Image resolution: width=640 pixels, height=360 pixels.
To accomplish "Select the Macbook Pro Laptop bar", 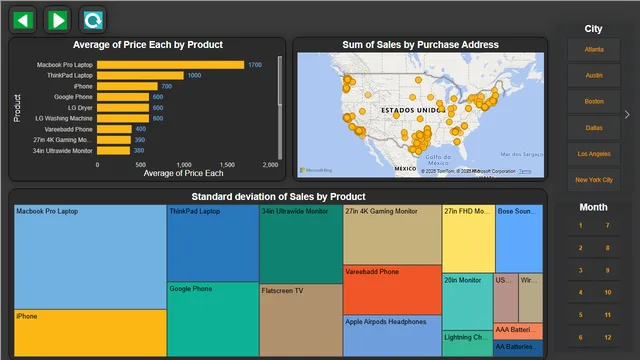I will click(x=171, y=65).
